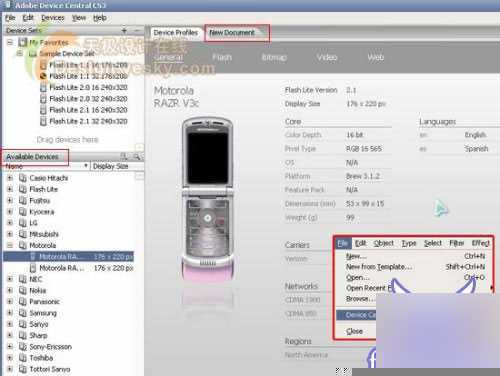Click the Flash Lite folder icon in Available Devices
The image size is (500, 376).
(23, 189)
